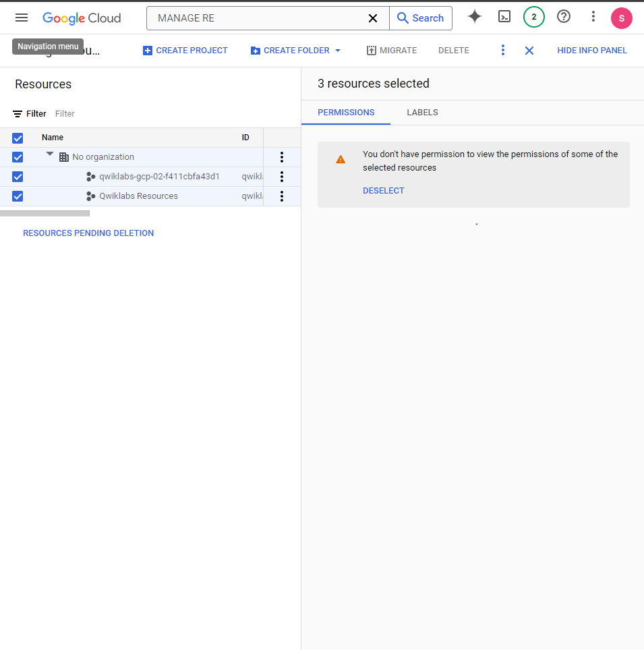Screen dimensions: 644x650
Task: Open the navigation hamburger menu
Action: (22, 18)
